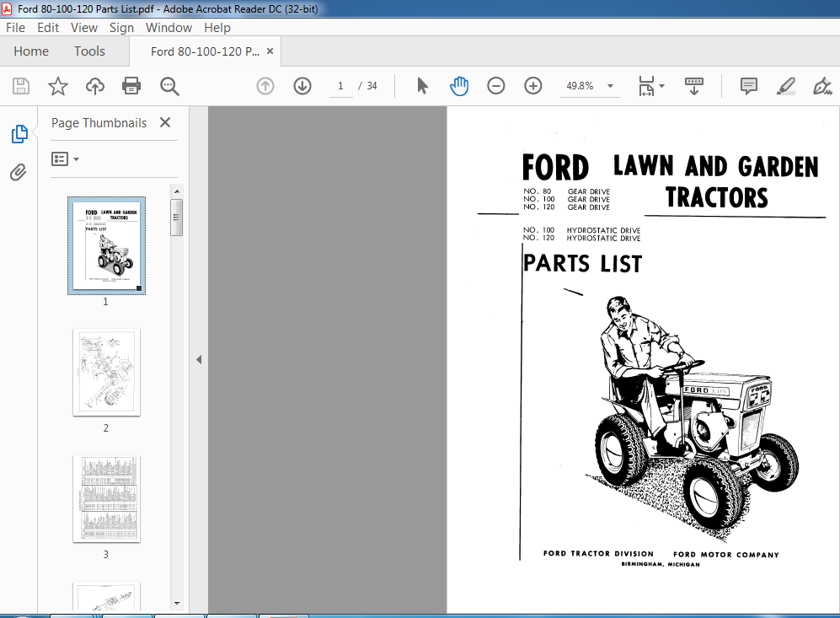Select page 3 thumbnail
The width and height of the screenshot is (840, 618).
(x=106, y=499)
